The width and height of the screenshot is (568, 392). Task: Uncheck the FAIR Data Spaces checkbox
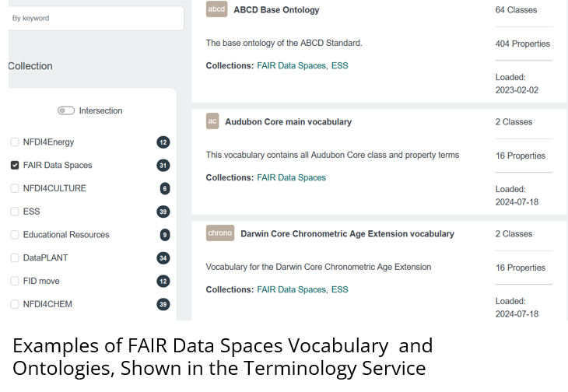[15, 166]
